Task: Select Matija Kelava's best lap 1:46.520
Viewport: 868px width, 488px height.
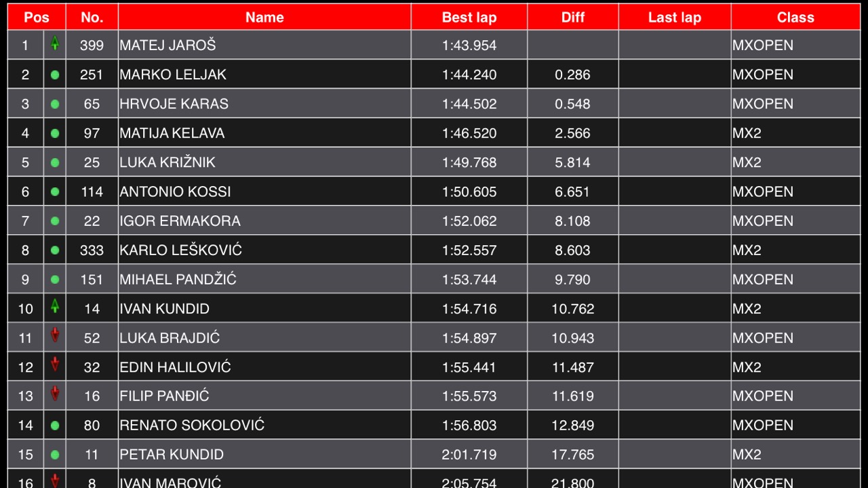Action: tap(469, 133)
